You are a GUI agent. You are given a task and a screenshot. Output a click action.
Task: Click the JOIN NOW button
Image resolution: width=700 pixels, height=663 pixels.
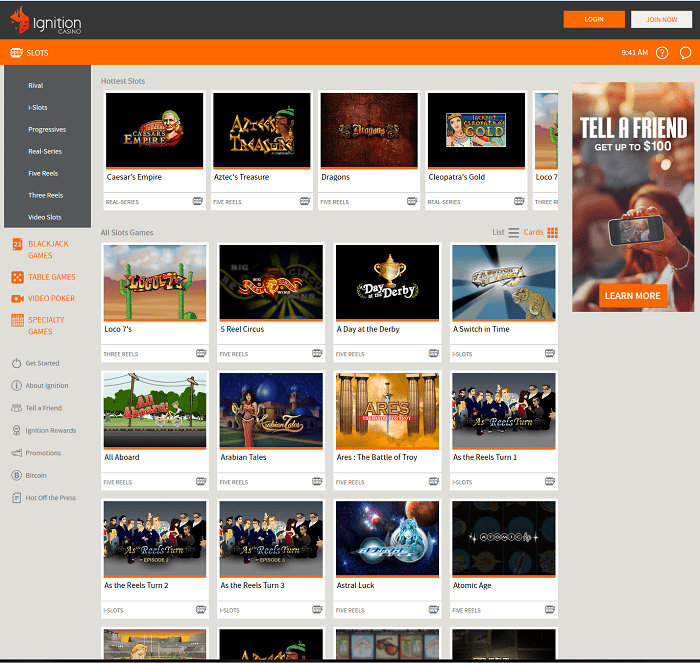pos(662,20)
